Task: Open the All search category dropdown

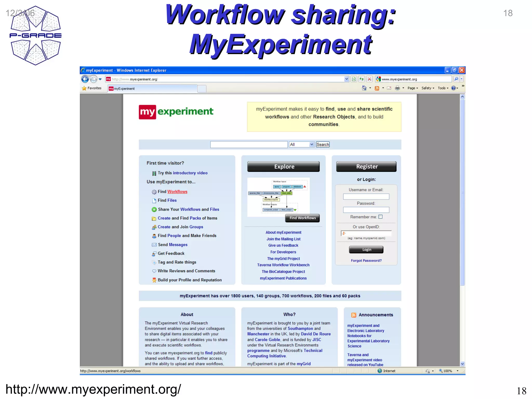Action: click(302, 144)
